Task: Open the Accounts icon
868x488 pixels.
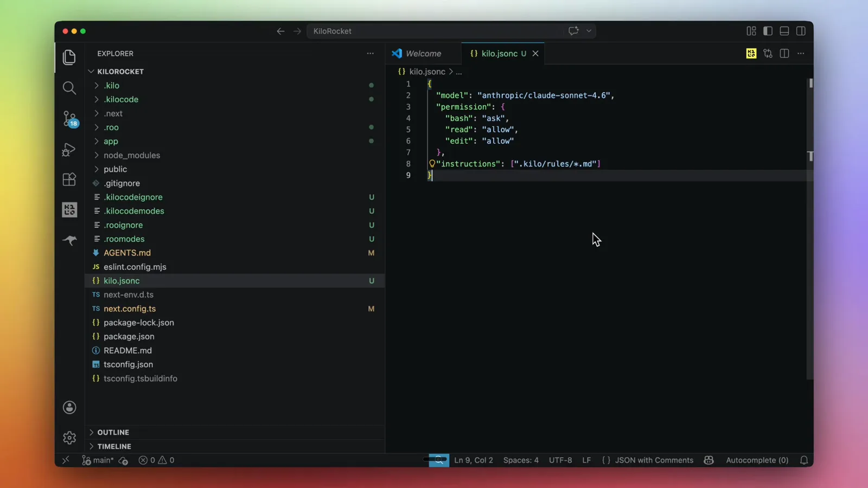Action: (69, 407)
